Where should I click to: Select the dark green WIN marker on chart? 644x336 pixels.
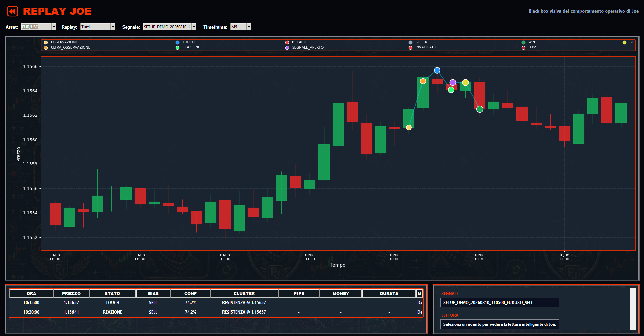click(x=480, y=109)
